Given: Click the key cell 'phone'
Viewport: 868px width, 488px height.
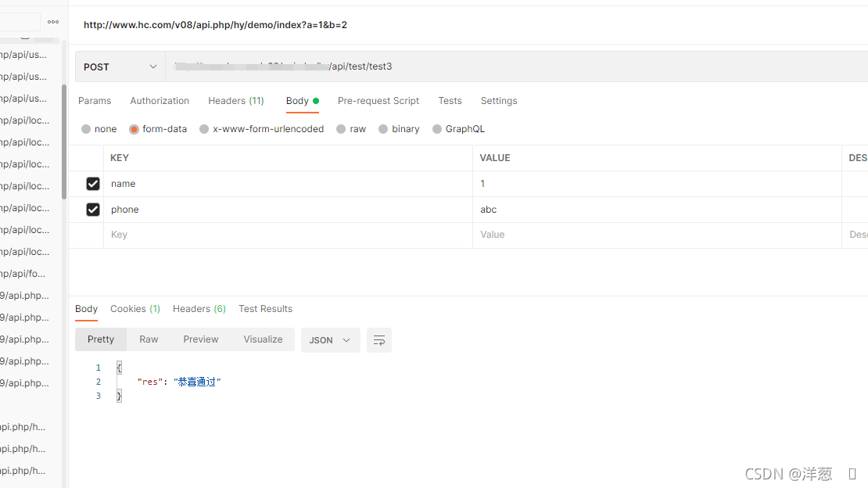Looking at the screenshot, I should 288,210.
